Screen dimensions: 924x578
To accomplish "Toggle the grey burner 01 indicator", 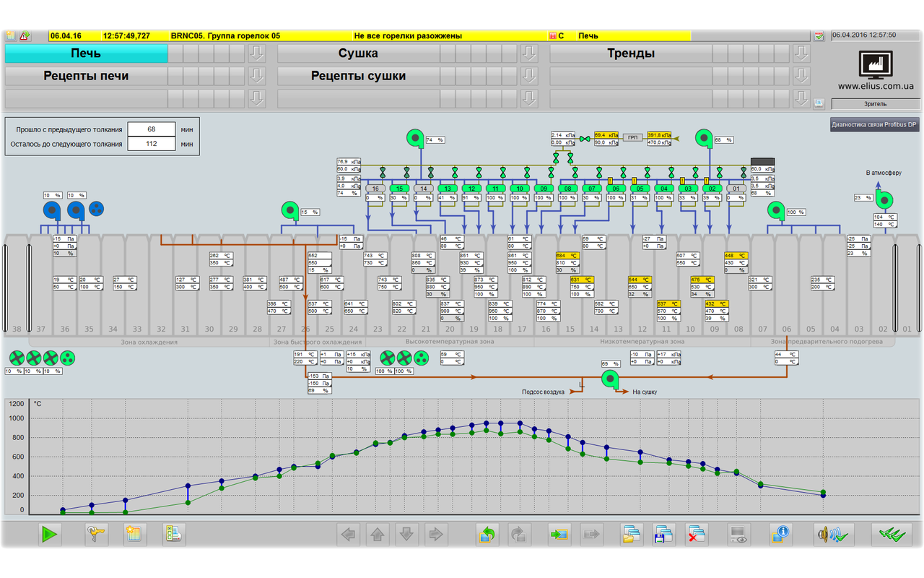I will click(x=735, y=189).
